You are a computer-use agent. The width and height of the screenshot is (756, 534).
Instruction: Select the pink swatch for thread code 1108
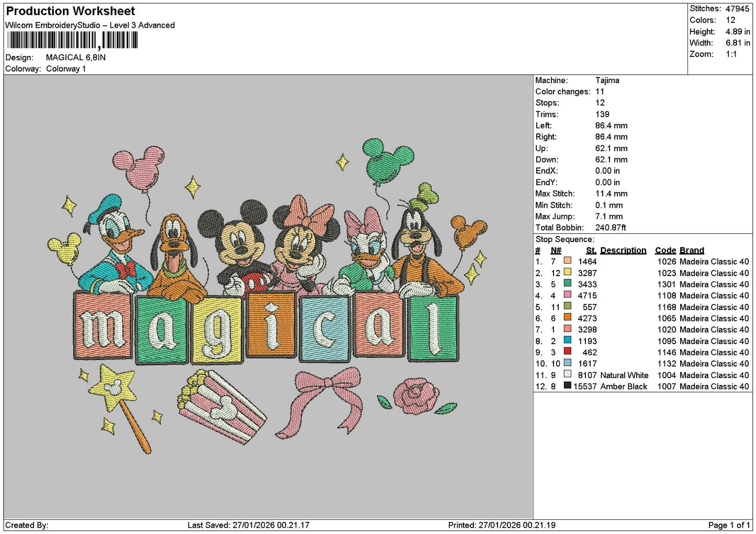click(567, 294)
